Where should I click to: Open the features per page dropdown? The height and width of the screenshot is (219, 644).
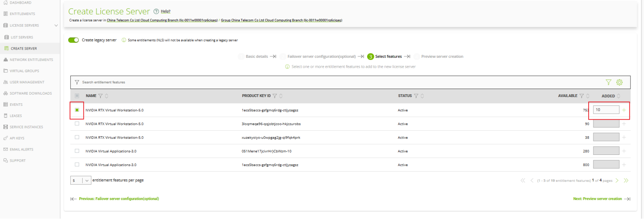click(81, 181)
